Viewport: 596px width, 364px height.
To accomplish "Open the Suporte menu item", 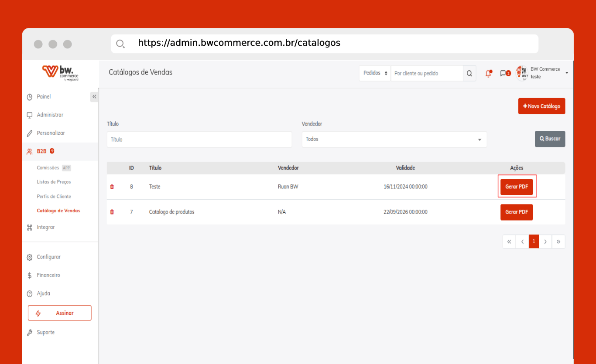I will [45, 333].
